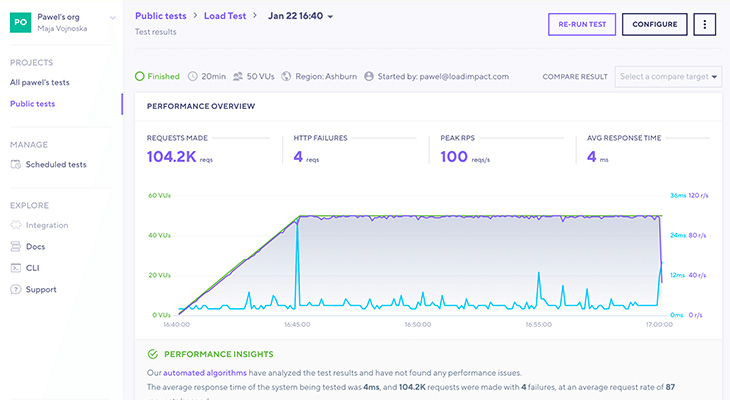Viewport: 730px width, 400px height.
Task: Click the PO organization avatar icon
Action: coord(19,24)
